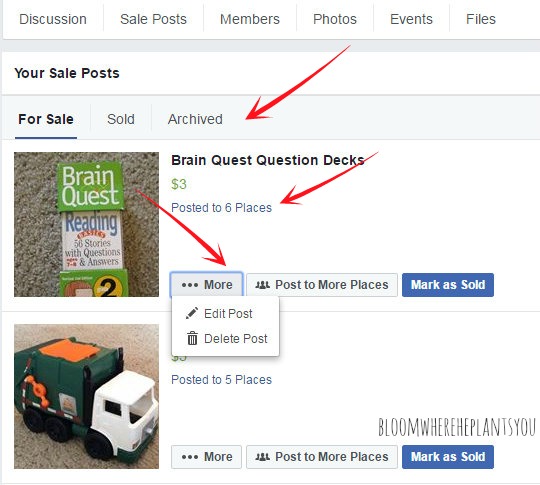
Task: Switch to the Sold tab
Action: tap(121, 119)
